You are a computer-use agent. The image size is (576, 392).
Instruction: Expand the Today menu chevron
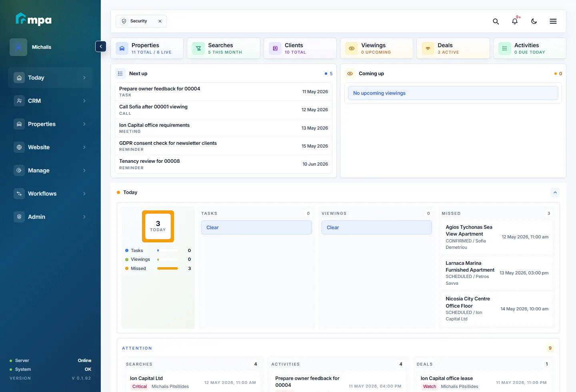(84, 78)
